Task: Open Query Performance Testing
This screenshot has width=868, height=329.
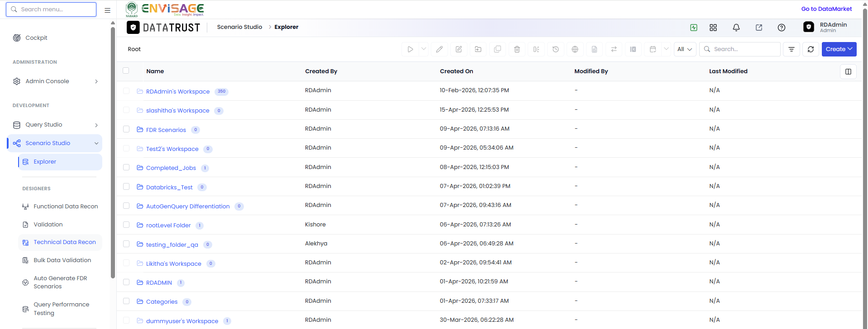Action: [60, 309]
